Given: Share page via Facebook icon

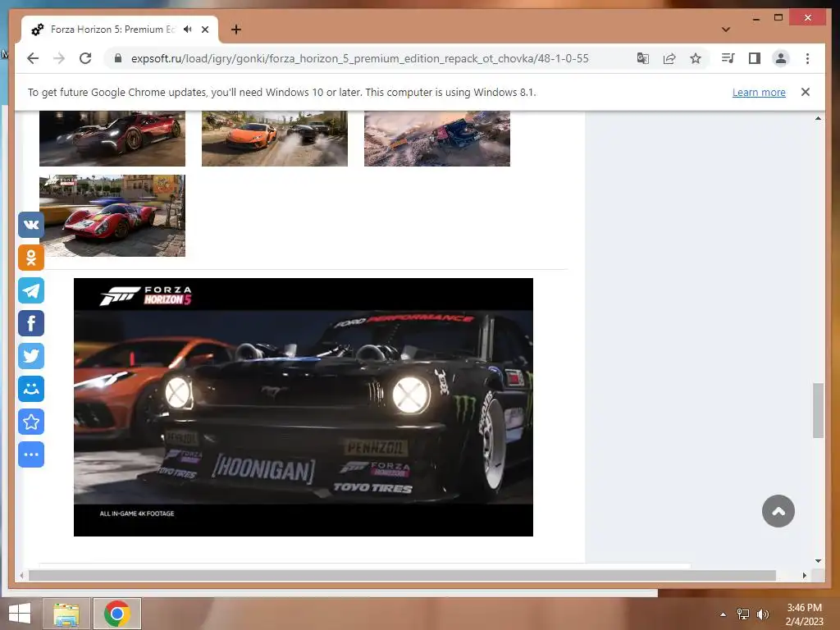Looking at the screenshot, I should [x=31, y=323].
